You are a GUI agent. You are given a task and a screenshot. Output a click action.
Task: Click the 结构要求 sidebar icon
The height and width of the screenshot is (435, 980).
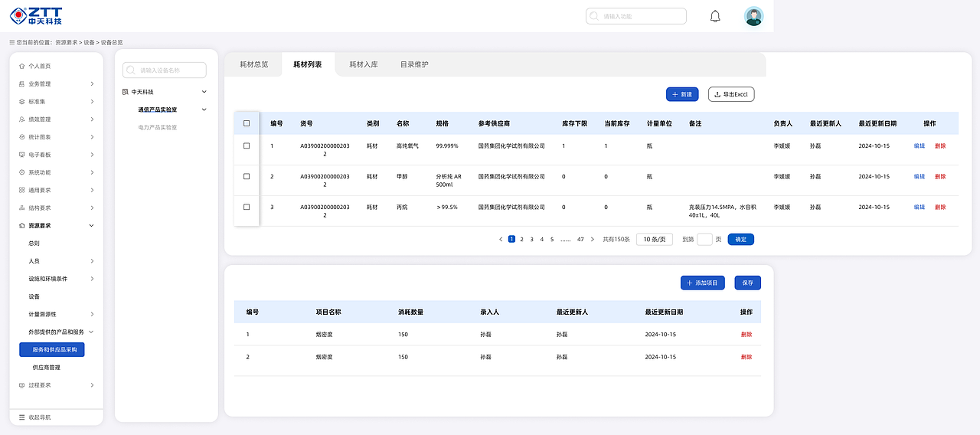pyautogui.click(x=21, y=208)
